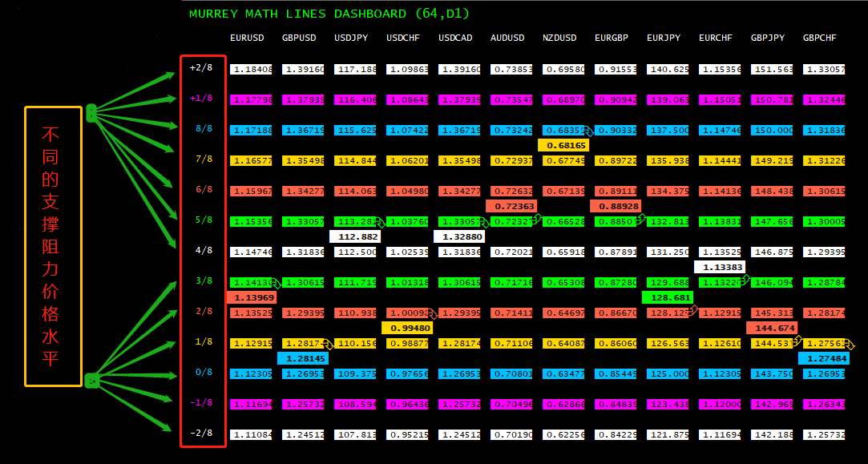Viewport: 868px width, 464px height.
Task: Click the lower green arrow hub node
Action: (x=91, y=381)
